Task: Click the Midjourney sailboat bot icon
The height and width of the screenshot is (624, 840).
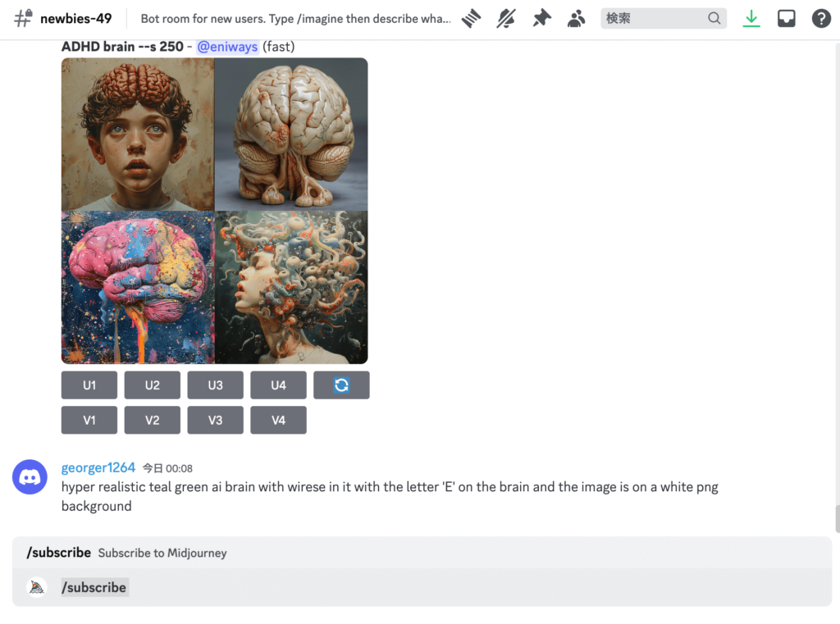Action: [37, 588]
